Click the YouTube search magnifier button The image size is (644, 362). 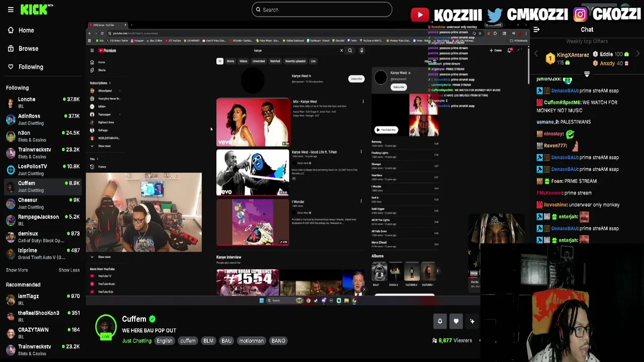tap(350, 50)
